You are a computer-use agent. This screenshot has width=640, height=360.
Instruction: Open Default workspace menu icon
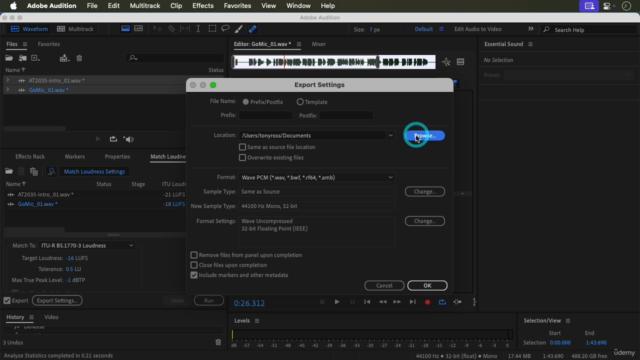[441, 29]
